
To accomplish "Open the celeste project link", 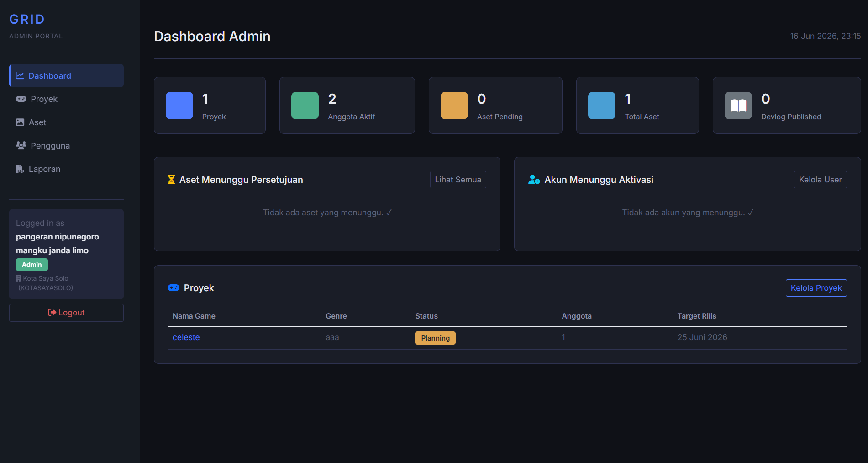I will (x=186, y=337).
